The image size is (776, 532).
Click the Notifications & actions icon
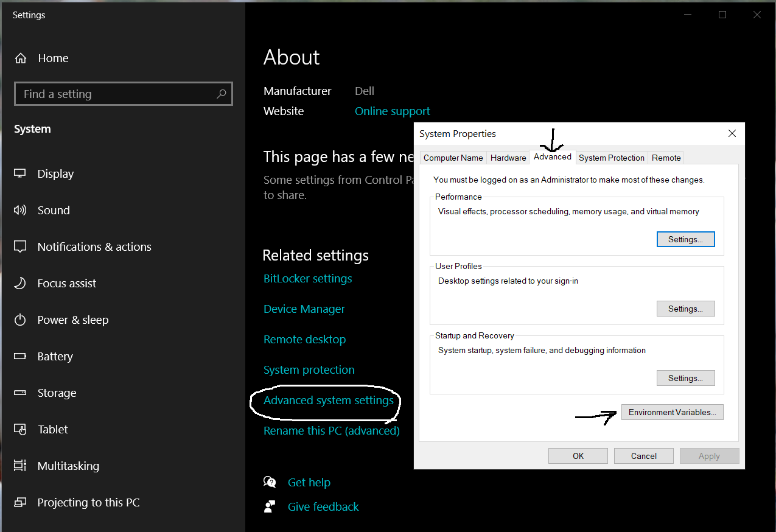point(20,247)
